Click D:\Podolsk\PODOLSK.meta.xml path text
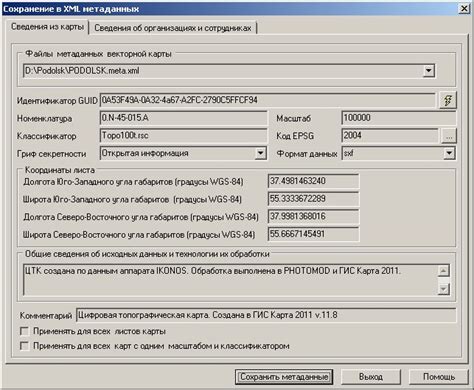 [82, 71]
